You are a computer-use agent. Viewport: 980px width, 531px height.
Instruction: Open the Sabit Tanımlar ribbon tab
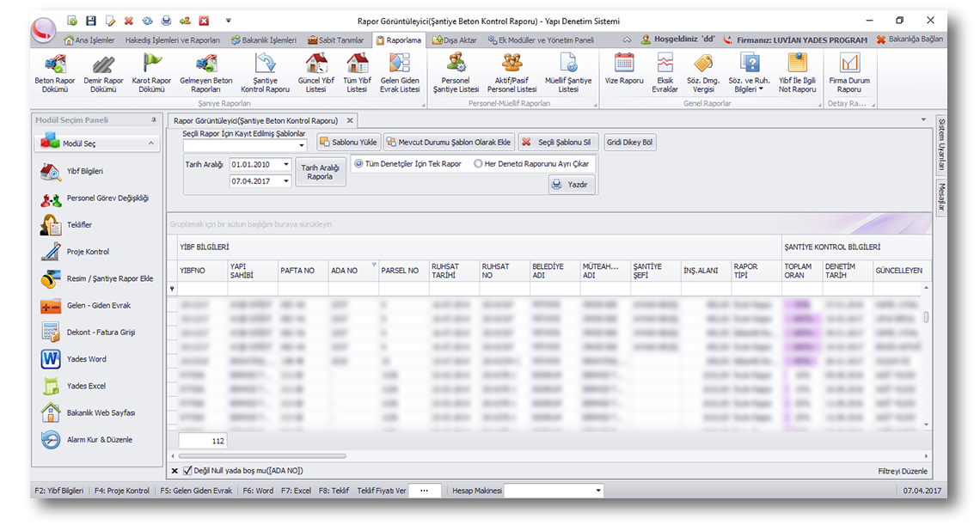point(336,40)
